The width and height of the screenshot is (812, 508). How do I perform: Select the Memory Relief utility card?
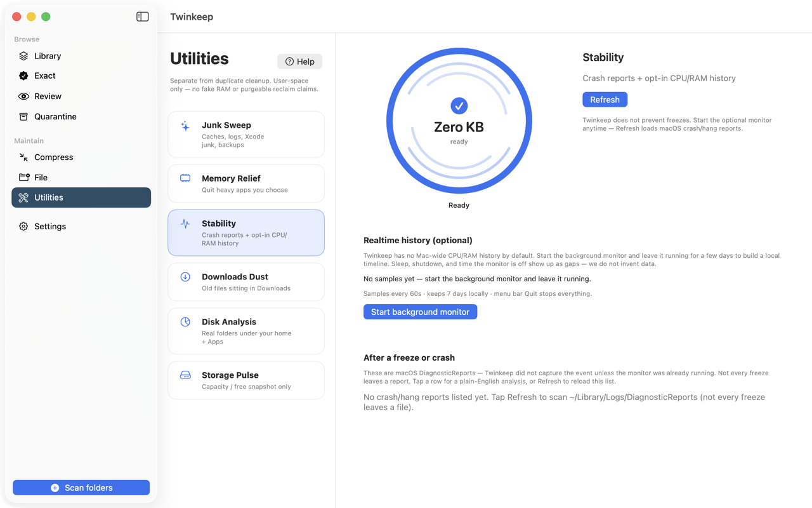pyautogui.click(x=246, y=184)
